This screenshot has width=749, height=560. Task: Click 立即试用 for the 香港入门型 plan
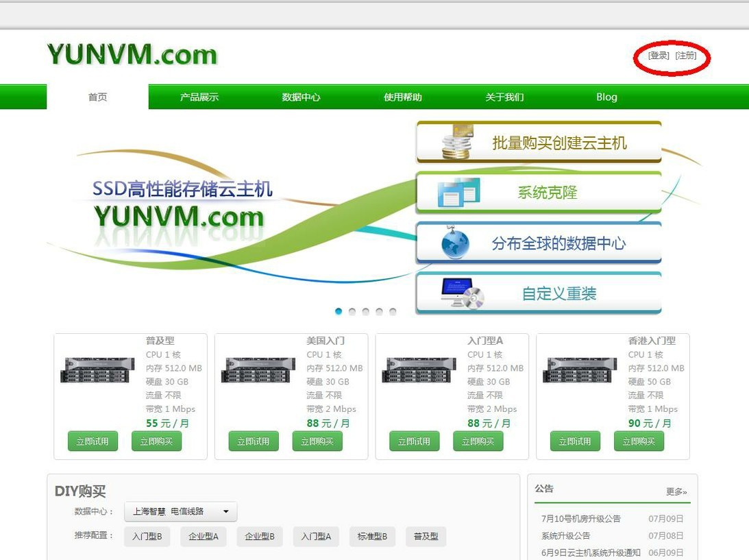point(575,441)
